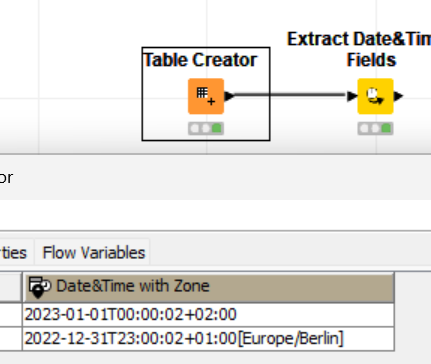Click the traffic light status under Table Creator
This screenshot has height=364, width=431.
(x=206, y=128)
